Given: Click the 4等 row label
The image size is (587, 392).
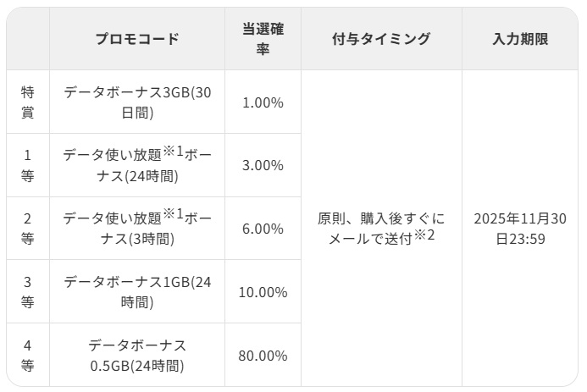Looking at the screenshot, I should (x=28, y=356).
